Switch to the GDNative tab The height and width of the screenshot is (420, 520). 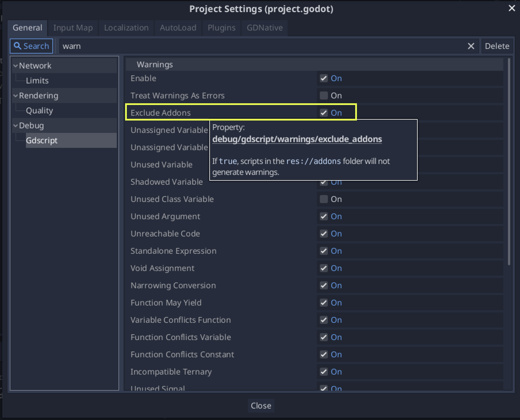click(265, 28)
